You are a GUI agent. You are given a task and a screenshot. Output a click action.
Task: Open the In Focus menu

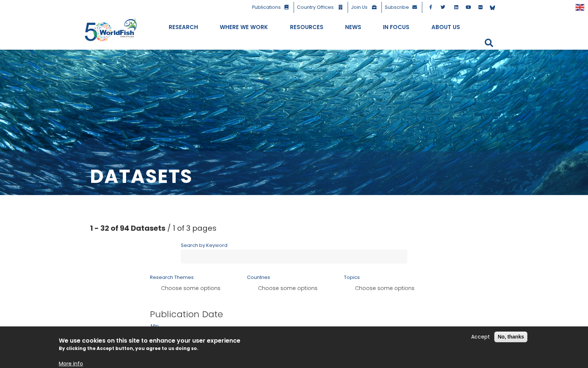pyautogui.click(x=396, y=27)
